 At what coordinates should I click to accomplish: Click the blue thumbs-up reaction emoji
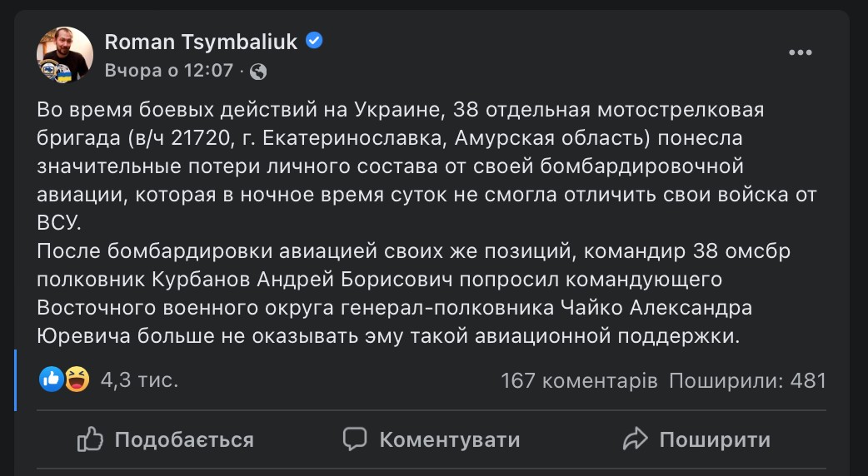tap(51, 380)
